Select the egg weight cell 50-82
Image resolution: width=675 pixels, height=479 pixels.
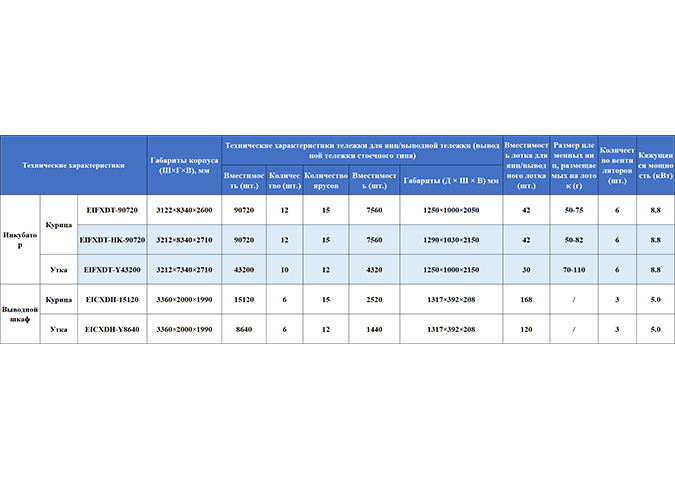(574, 240)
